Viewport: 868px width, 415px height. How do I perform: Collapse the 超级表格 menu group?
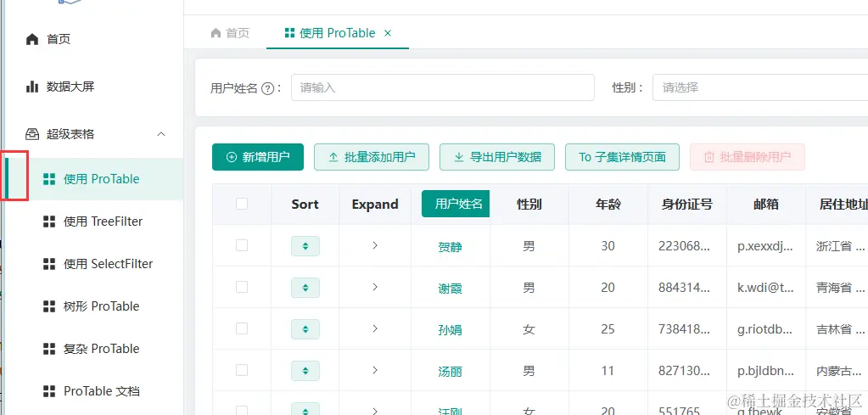point(161,134)
